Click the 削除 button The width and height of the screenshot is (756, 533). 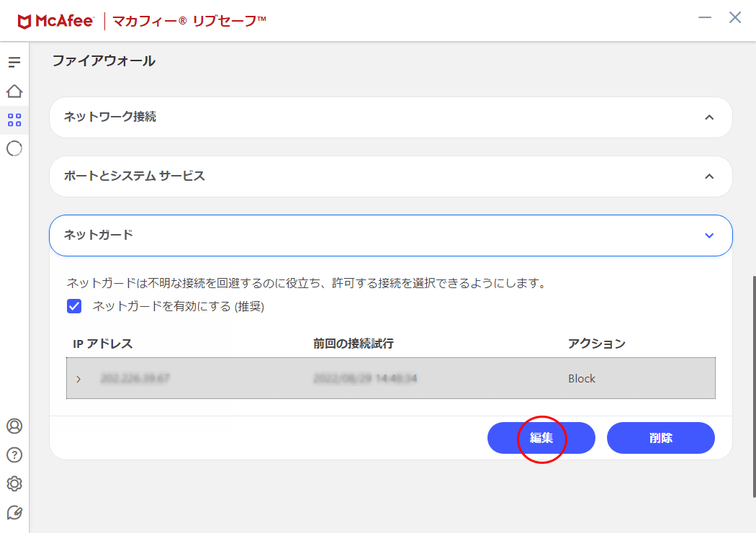pos(660,438)
